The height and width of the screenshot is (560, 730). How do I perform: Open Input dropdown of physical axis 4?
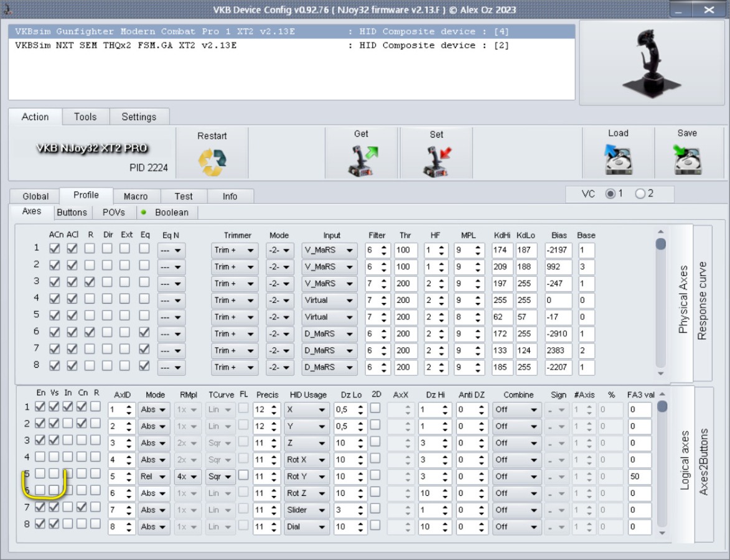pyautogui.click(x=329, y=301)
